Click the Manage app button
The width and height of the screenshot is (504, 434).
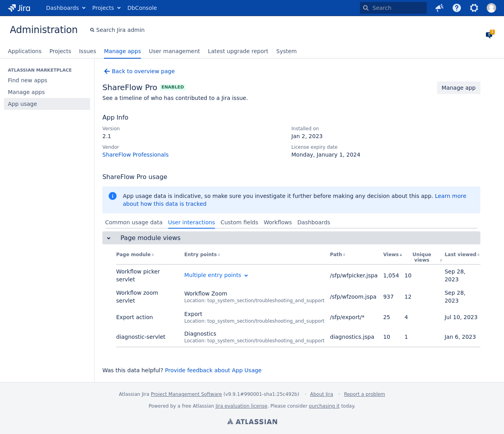(x=459, y=88)
